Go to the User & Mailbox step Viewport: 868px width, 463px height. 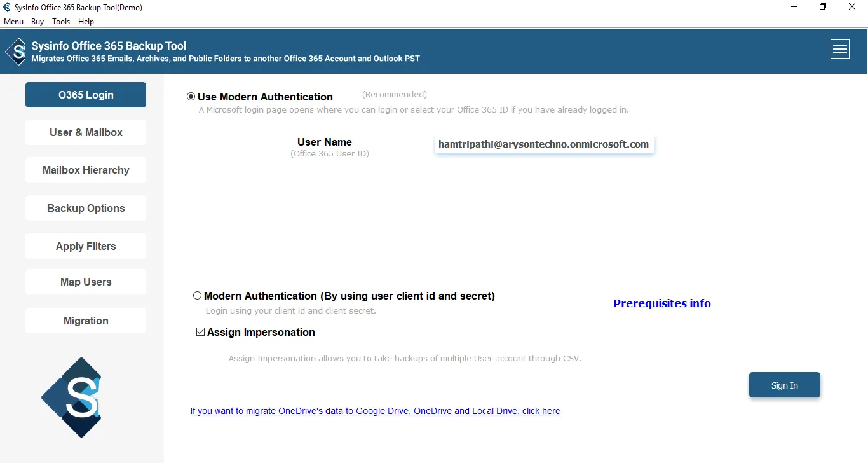pos(86,132)
